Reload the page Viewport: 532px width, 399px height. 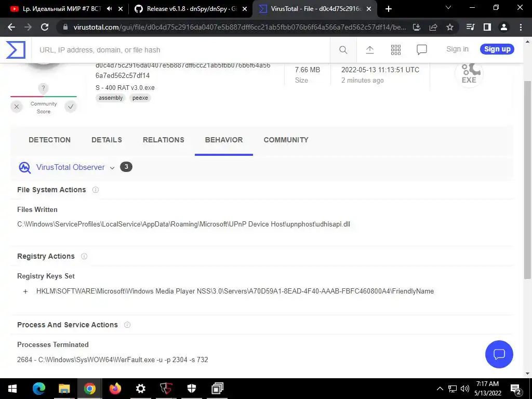(x=45, y=27)
